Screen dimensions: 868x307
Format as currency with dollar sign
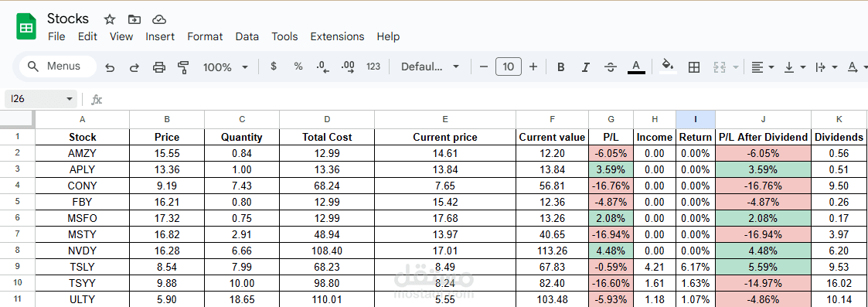tap(273, 67)
